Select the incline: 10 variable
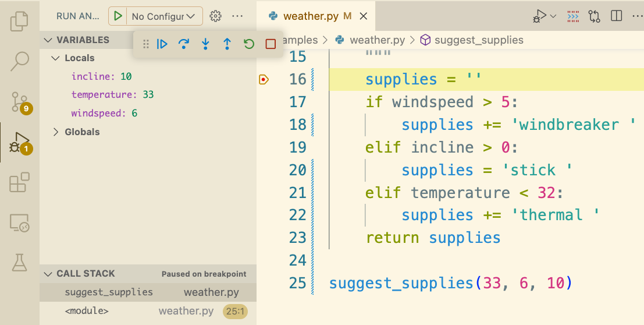The height and width of the screenshot is (325, 644). coord(148,76)
